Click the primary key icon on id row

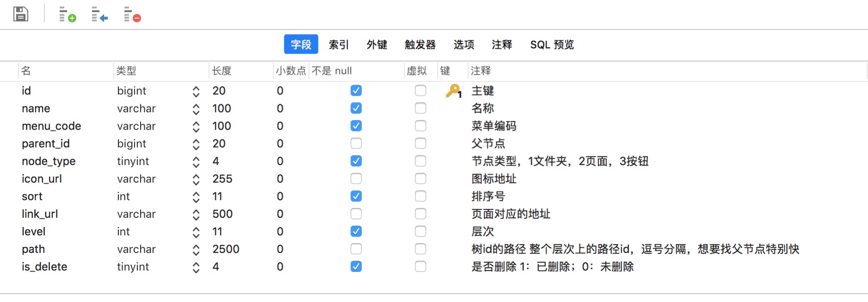tap(453, 91)
